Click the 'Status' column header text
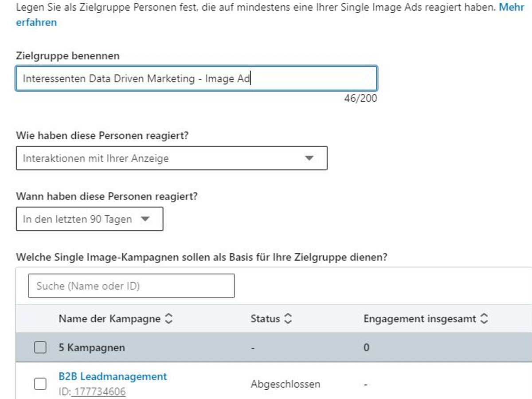This screenshot has height=399, width=532. (265, 319)
